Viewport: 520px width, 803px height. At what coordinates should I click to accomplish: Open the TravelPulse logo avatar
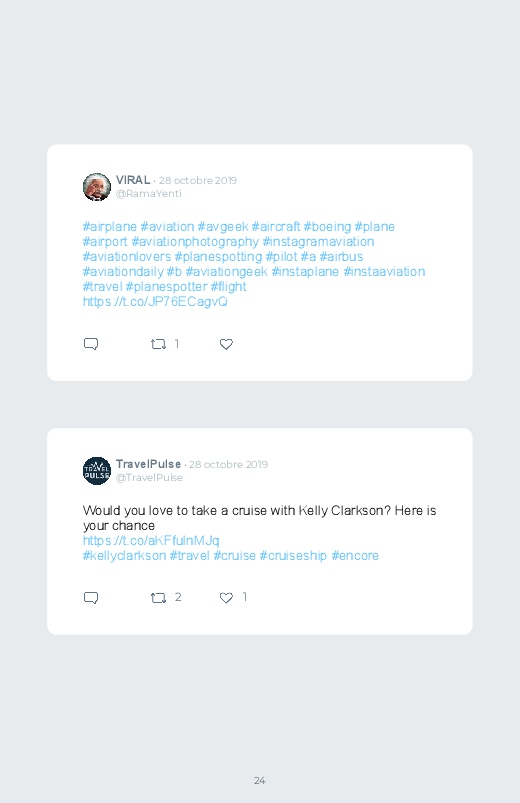coord(97,471)
